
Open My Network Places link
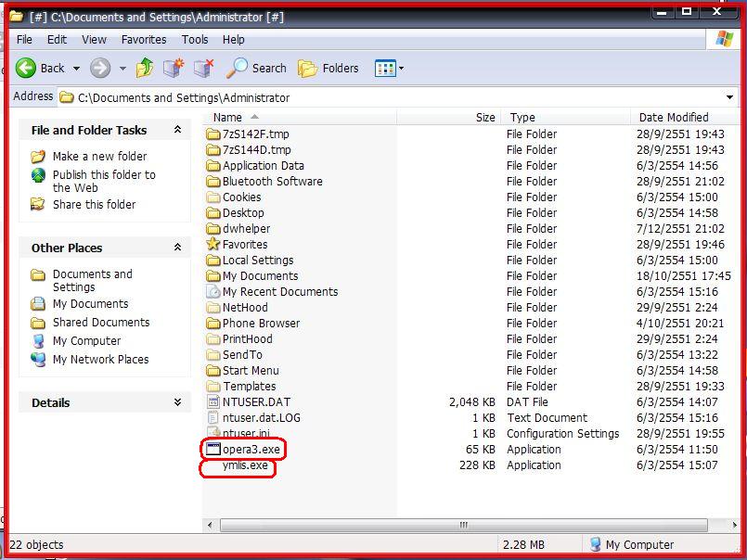tap(100, 360)
